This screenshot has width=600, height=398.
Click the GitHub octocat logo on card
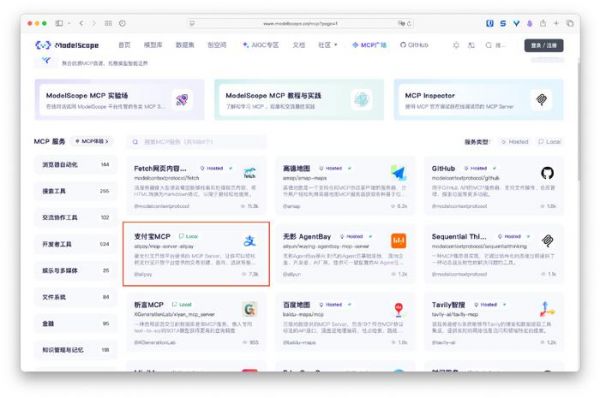(547, 173)
